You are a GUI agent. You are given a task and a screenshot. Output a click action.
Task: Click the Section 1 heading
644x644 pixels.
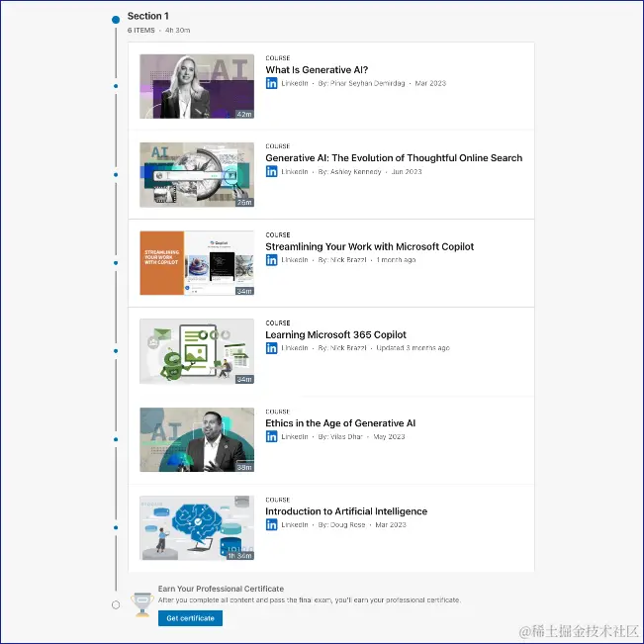[147, 16]
